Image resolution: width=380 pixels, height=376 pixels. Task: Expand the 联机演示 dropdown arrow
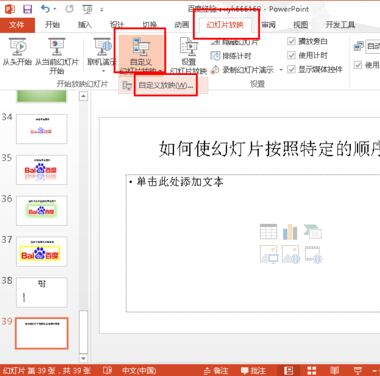pos(103,71)
